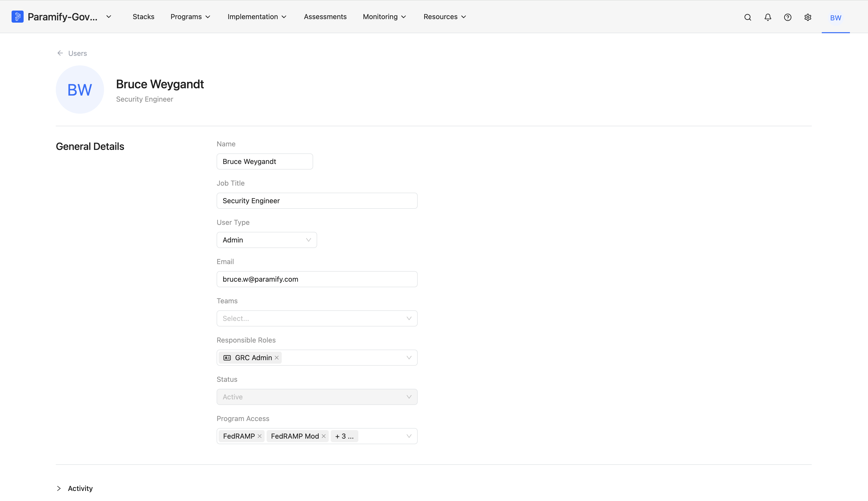The height and width of the screenshot is (501, 868).
Task: Remove the FedRAMP program tag
Action: (260, 436)
